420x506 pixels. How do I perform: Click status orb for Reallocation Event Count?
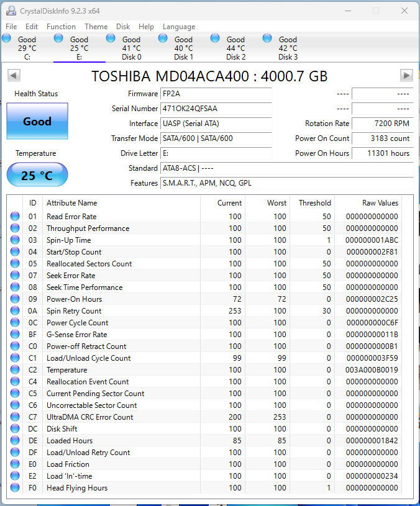pos(15,381)
